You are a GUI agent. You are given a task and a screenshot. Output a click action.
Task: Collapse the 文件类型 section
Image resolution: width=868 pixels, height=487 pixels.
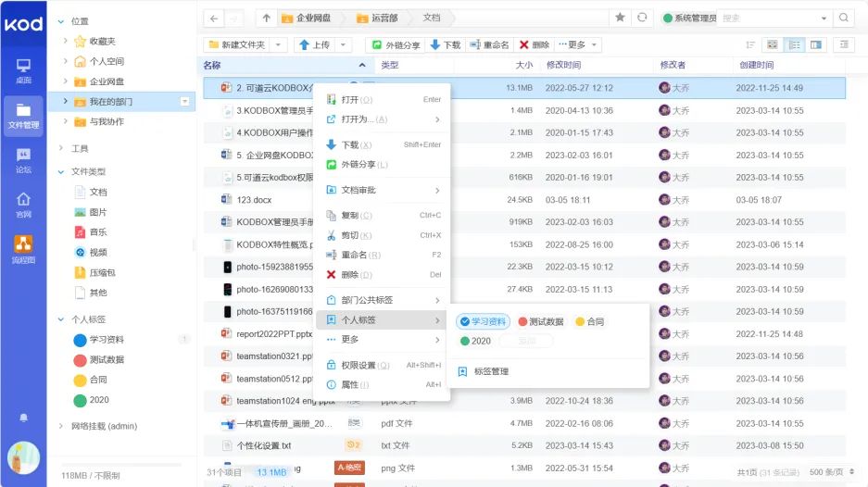pyautogui.click(x=61, y=171)
